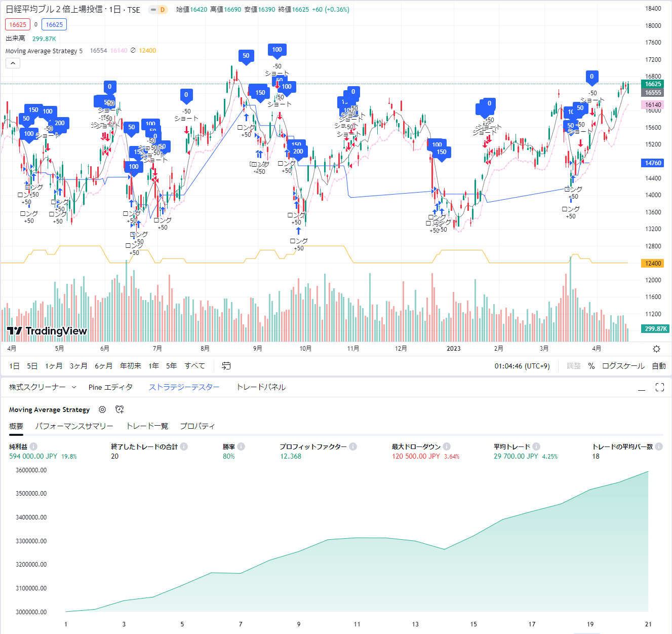The width and height of the screenshot is (672, 634).
Task: Click the orange 12400 price axis label
Action: tap(653, 263)
